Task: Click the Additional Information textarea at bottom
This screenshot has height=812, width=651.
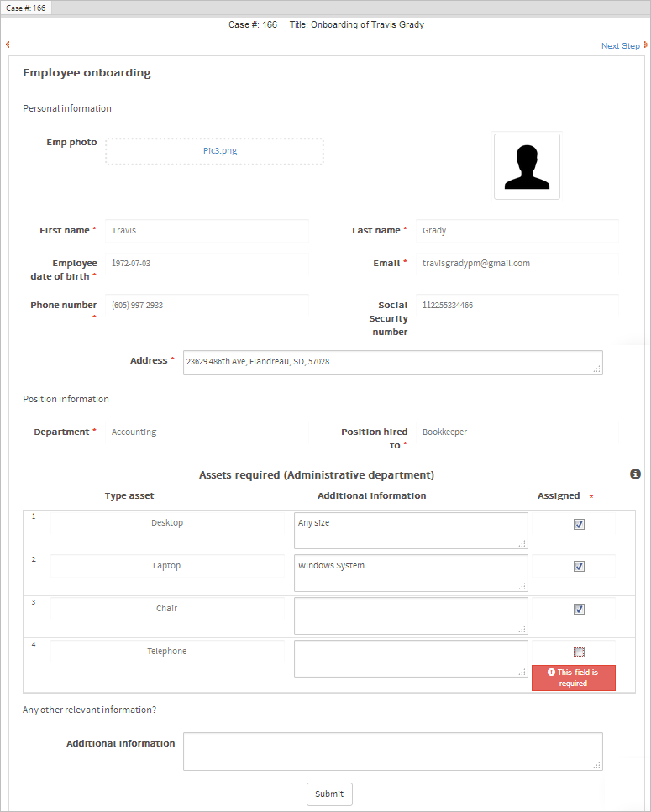Action: 392,751
